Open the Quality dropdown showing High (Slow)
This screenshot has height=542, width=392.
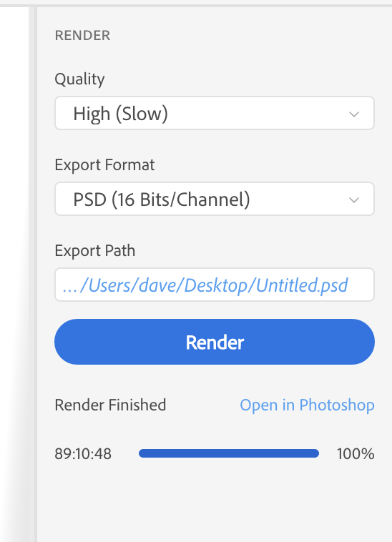(x=215, y=113)
